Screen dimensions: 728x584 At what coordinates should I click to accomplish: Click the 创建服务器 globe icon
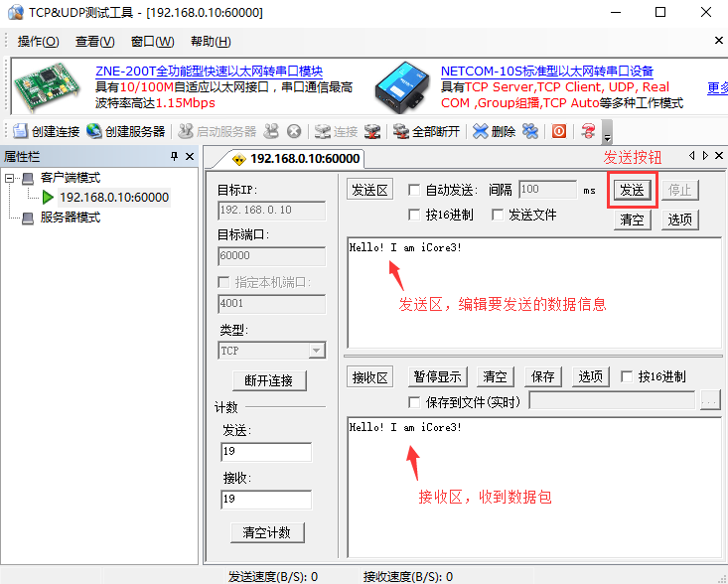pos(94,131)
